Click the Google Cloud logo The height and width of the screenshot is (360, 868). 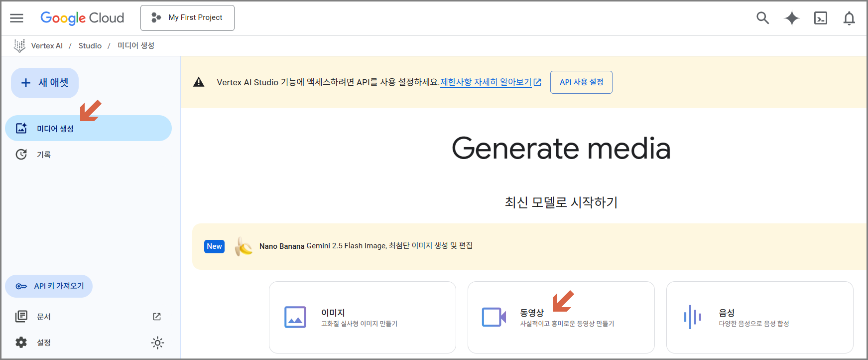click(x=82, y=18)
